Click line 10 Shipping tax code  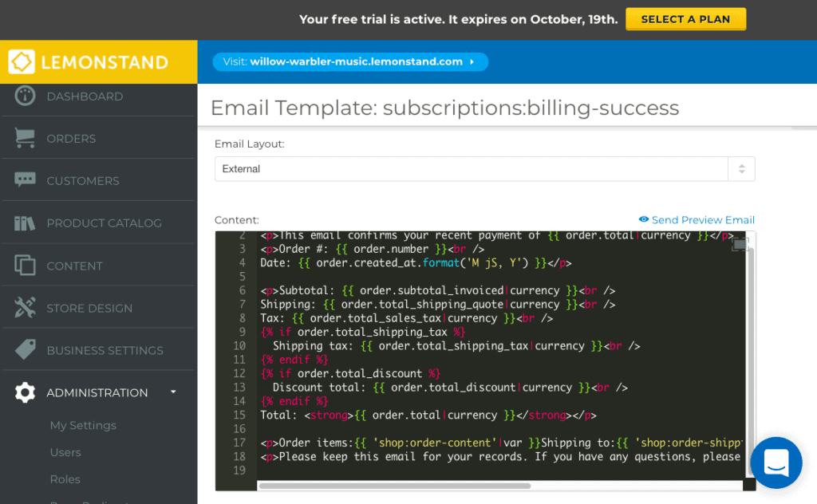coord(456,346)
